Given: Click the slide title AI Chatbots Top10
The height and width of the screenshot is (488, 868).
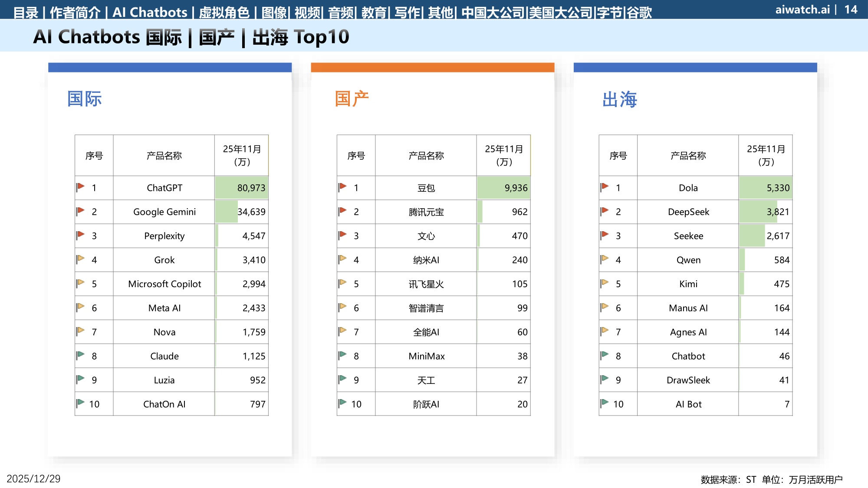Looking at the screenshot, I should (x=191, y=37).
